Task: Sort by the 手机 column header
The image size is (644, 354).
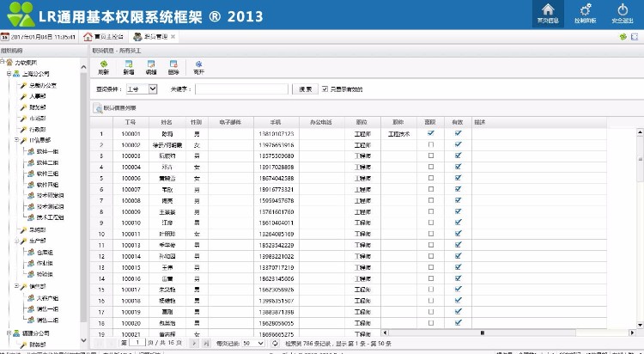Action: (276, 122)
